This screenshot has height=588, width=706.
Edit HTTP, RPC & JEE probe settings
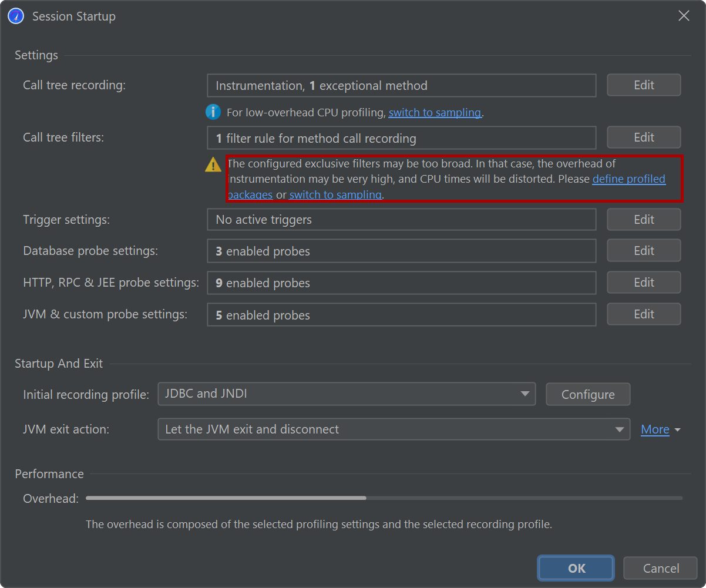(x=643, y=283)
